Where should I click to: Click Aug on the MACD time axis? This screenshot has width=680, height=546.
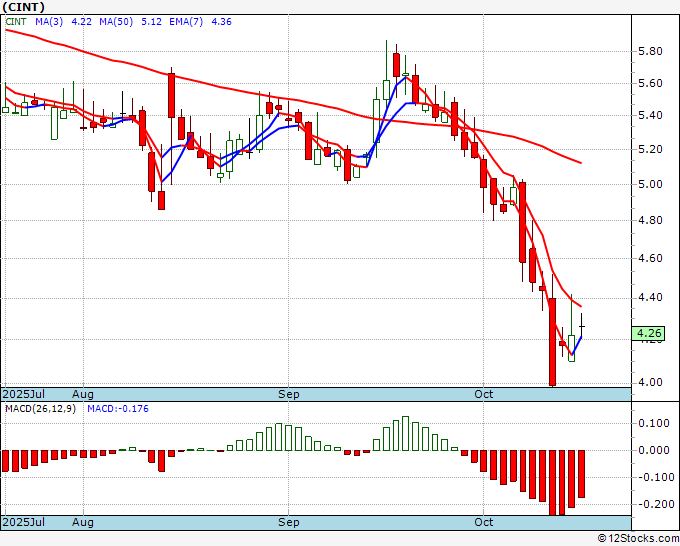(83, 522)
